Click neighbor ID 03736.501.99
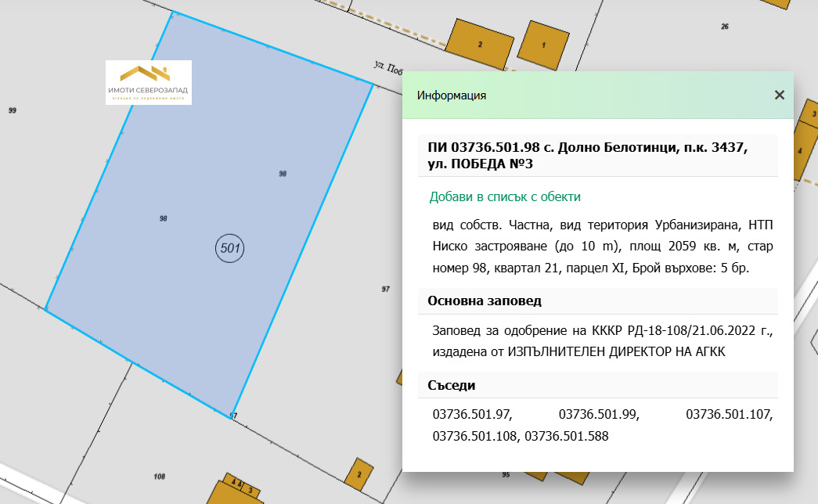The height and width of the screenshot is (504, 818). click(x=598, y=414)
